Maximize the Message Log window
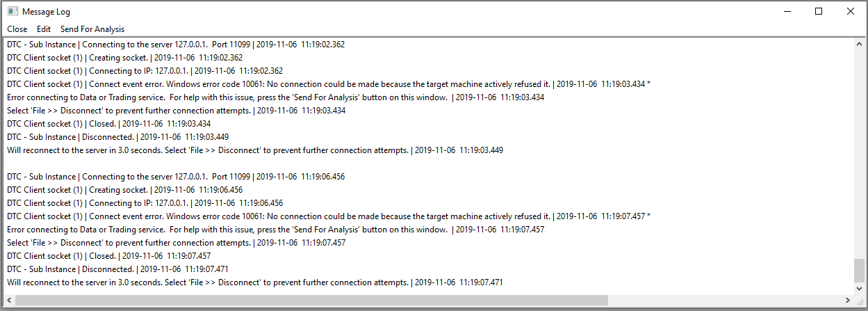 (x=819, y=11)
